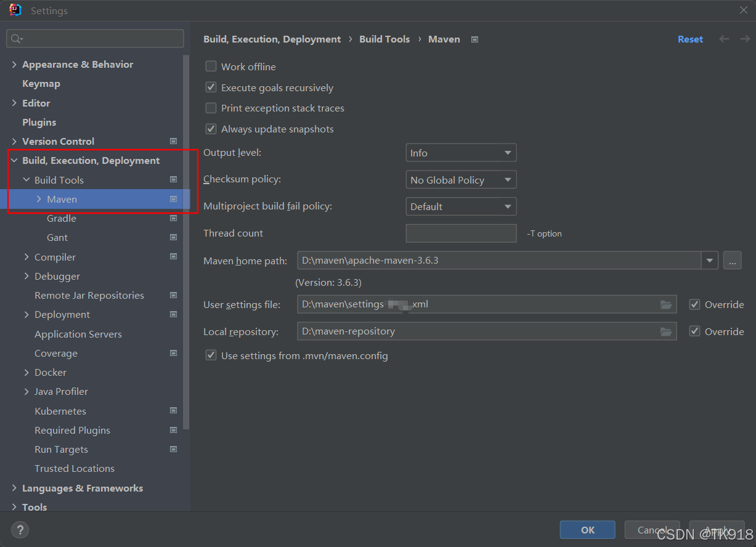Click project icon on Kubernetes row
The width and height of the screenshot is (756, 547).
click(x=173, y=411)
